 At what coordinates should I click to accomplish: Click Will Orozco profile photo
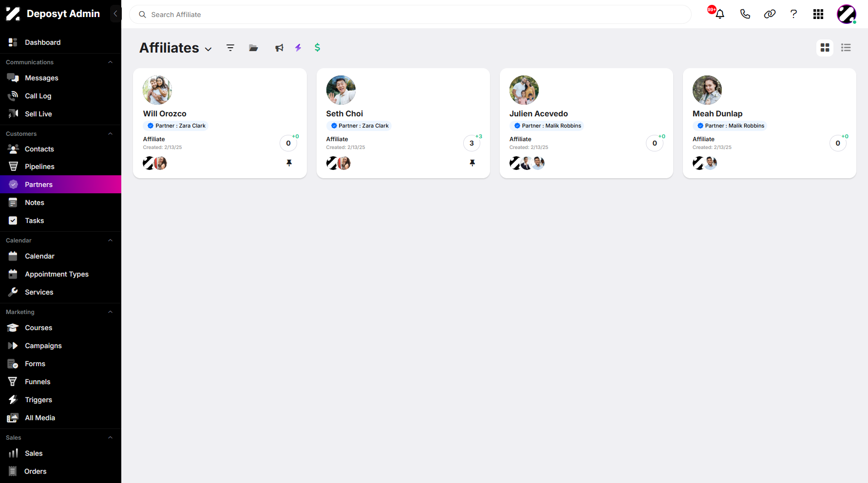pyautogui.click(x=157, y=90)
